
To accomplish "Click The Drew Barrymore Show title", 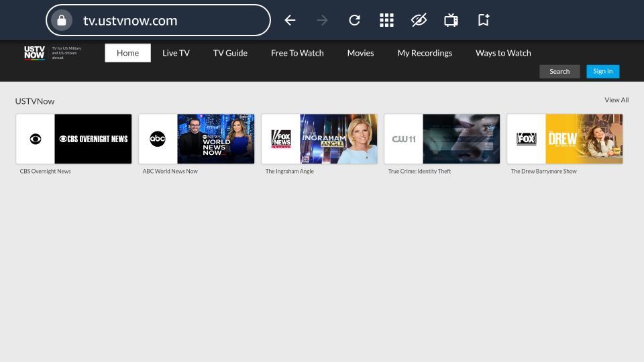I will tap(544, 171).
